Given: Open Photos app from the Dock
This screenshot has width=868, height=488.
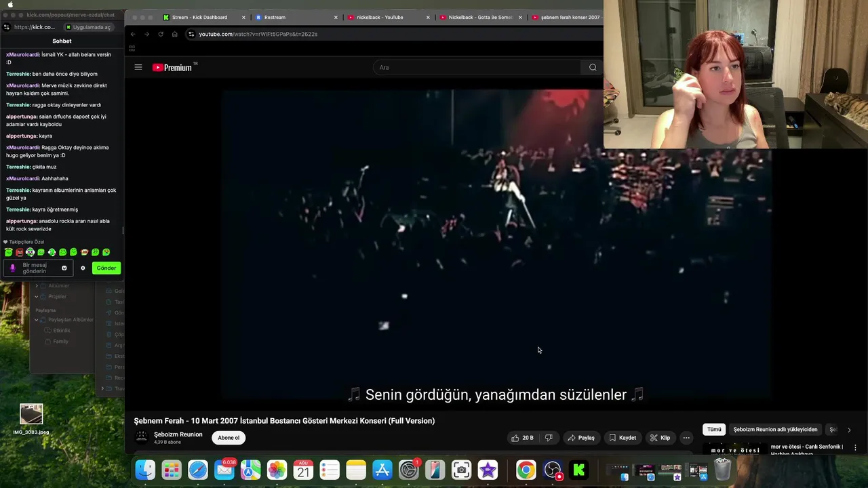Looking at the screenshot, I should coord(277,470).
